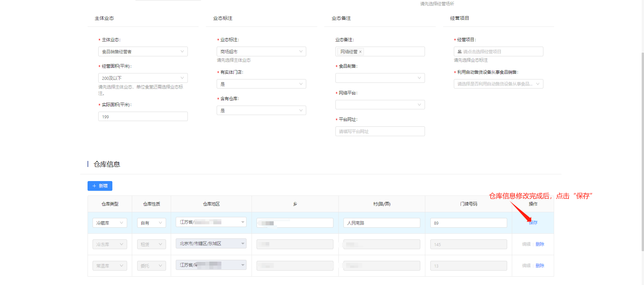Open 业态标注 dropdown showing 商场超市
The image size is (644, 285).
(261, 52)
